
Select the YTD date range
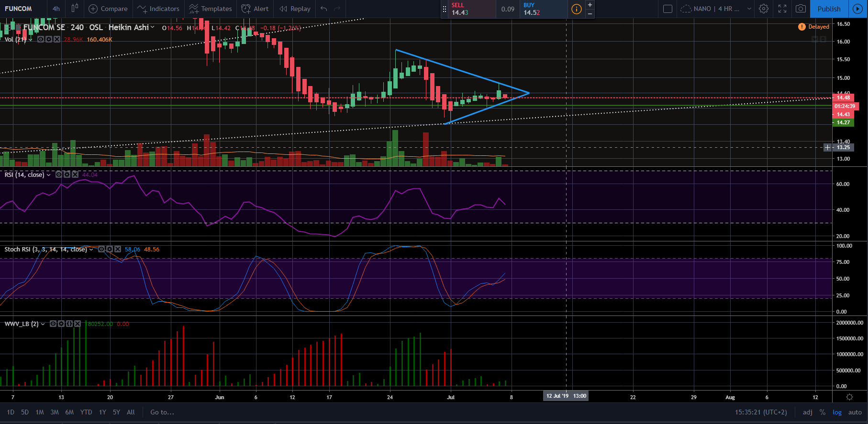tap(86, 412)
